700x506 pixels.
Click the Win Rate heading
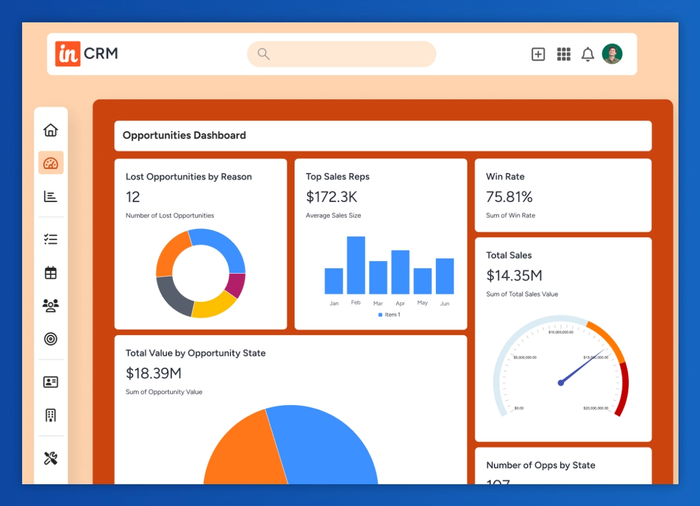click(505, 177)
